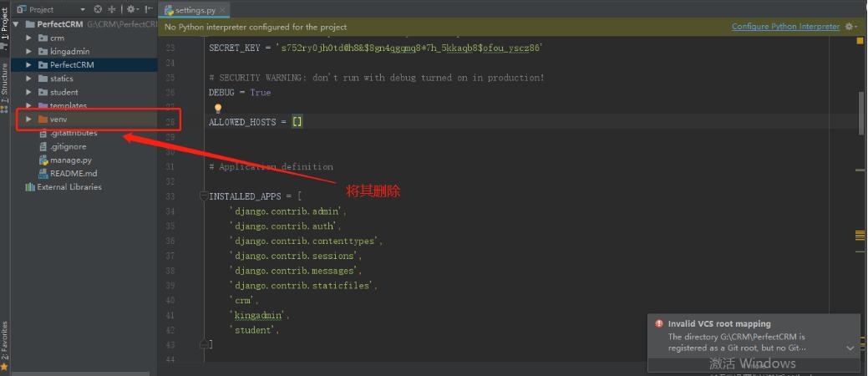
Task: Click line number 33 in gutter
Action: 170,196
